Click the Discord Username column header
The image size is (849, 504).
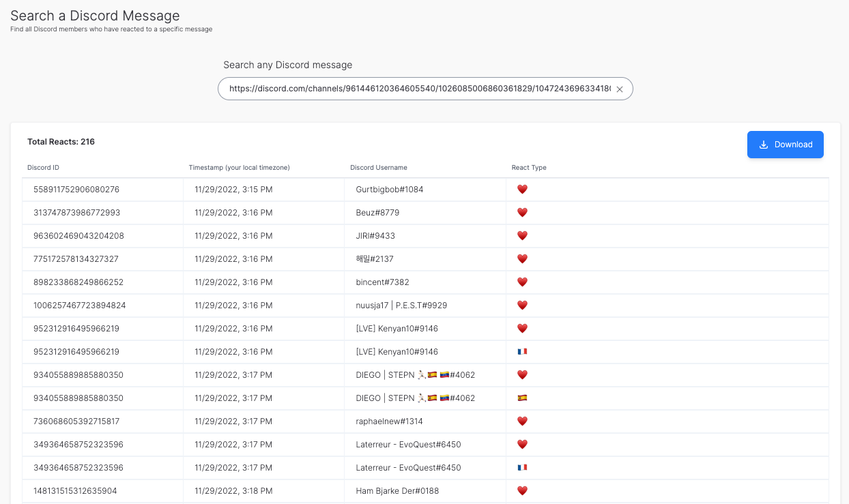click(379, 168)
